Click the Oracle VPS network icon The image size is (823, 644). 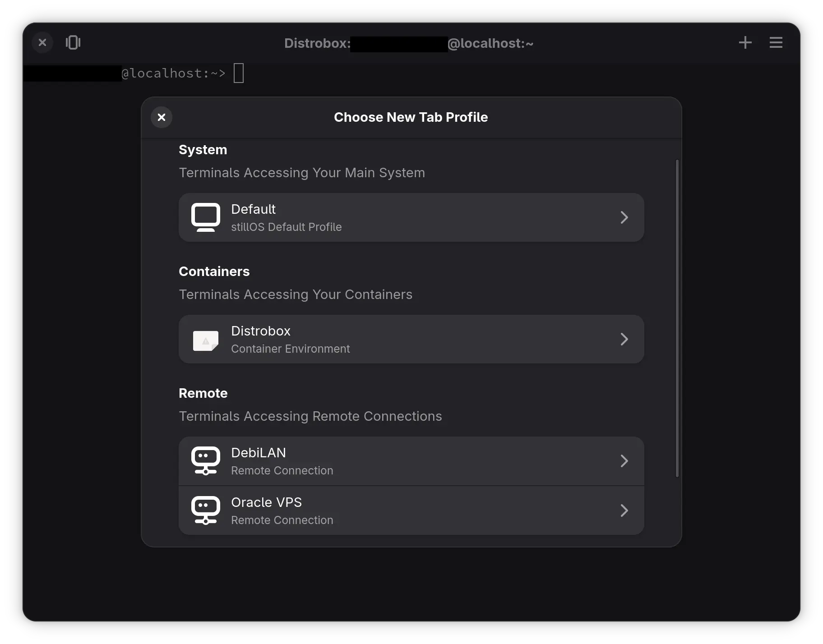(x=206, y=511)
